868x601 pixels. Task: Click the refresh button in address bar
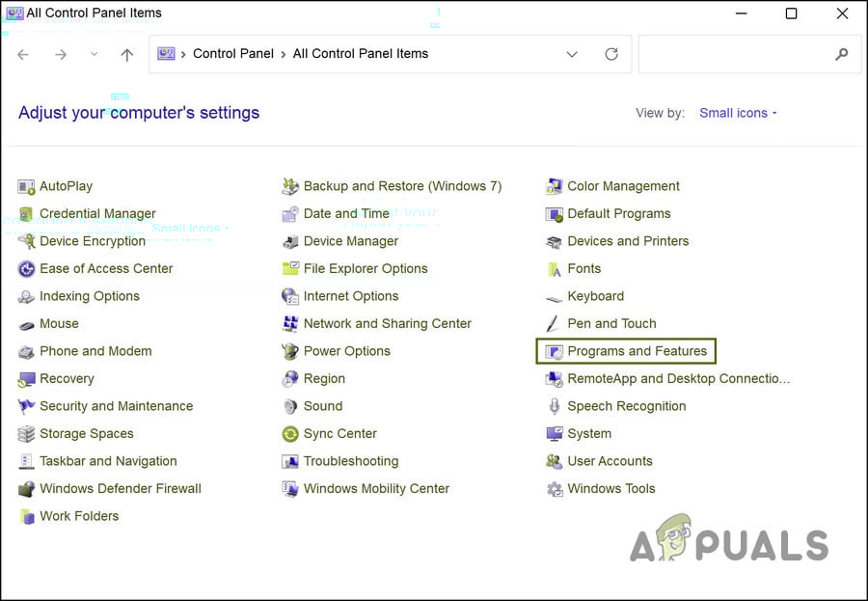611,54
